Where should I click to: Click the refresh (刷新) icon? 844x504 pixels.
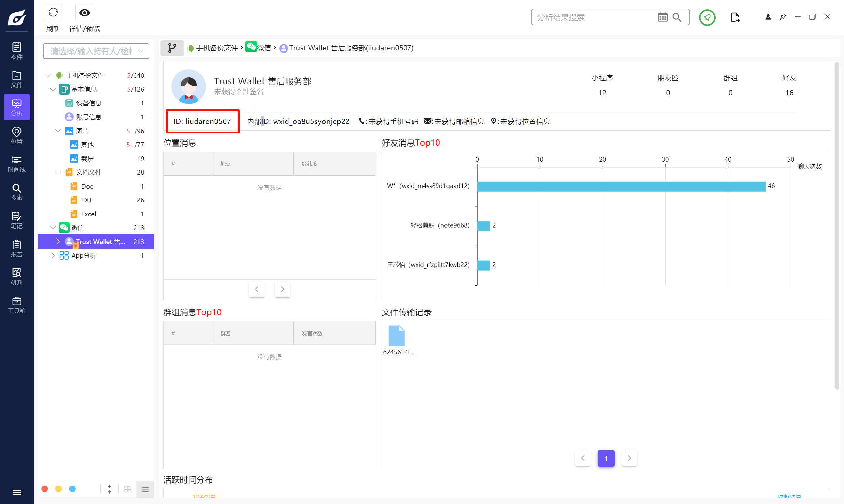[x=53, y=13]
